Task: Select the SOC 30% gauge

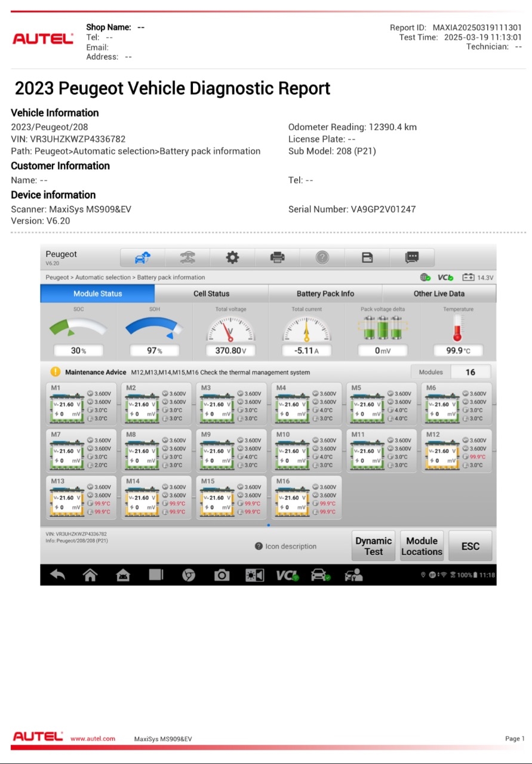Action: pyautogui.click(x=78, y=331)
